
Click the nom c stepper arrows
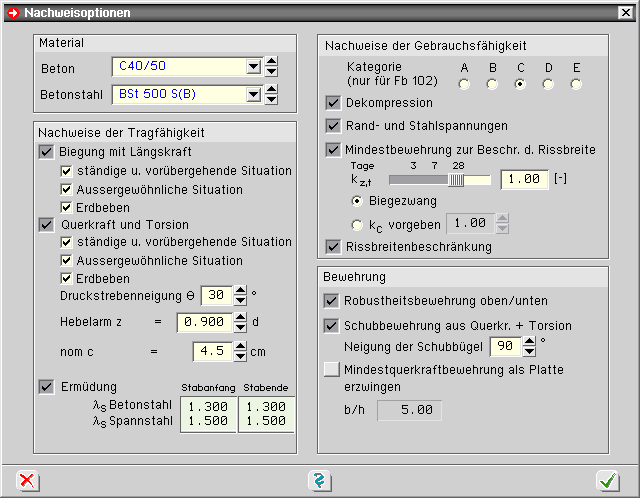pyautogui.click(x=239, y=351)
